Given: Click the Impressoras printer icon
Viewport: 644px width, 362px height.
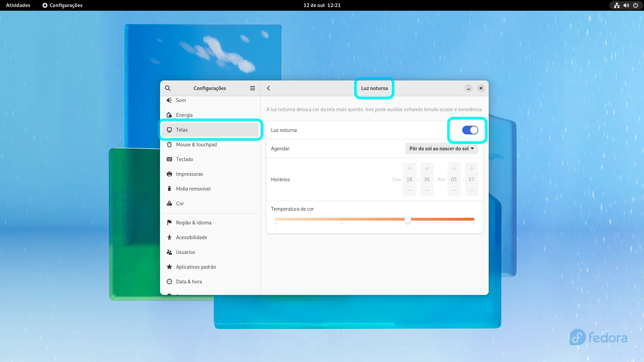Looking at the screenshot, I should [x=169, y=174].
